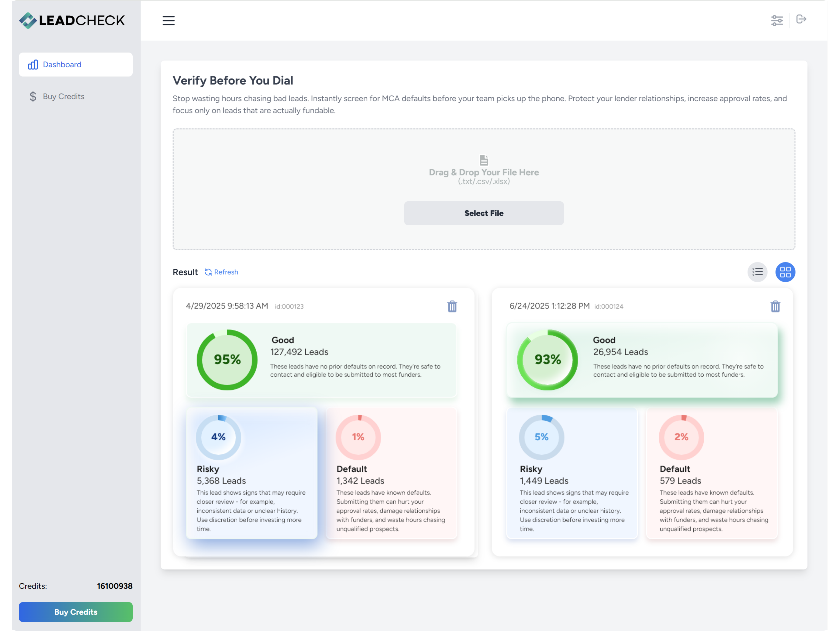The width and height of the screenshot is (840, 631).
Task: Switch results to list view
Action: pyautogui.click(x=757, y=272)
